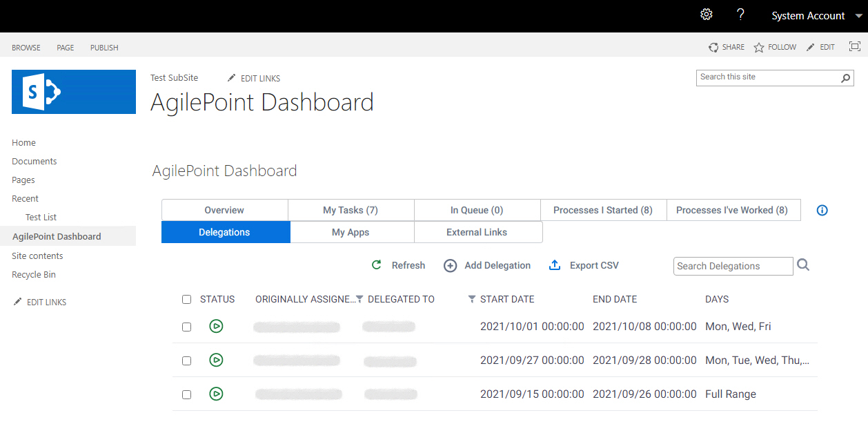The height and width of the screenshot is (442, 868).
Task: Switch to In Queue (0) tab
Action: pos(477,210)
